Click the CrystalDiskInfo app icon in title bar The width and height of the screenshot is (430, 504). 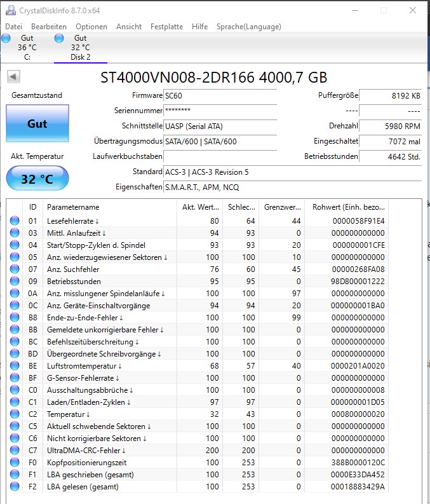[11, 11]
